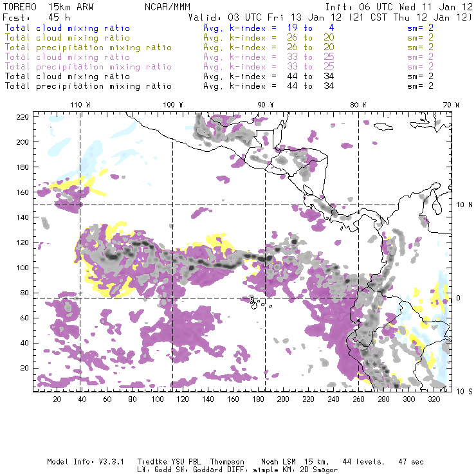476x476 pixels.
Task: Click the "90 W" longitude label
Action: tap(266, 105)
